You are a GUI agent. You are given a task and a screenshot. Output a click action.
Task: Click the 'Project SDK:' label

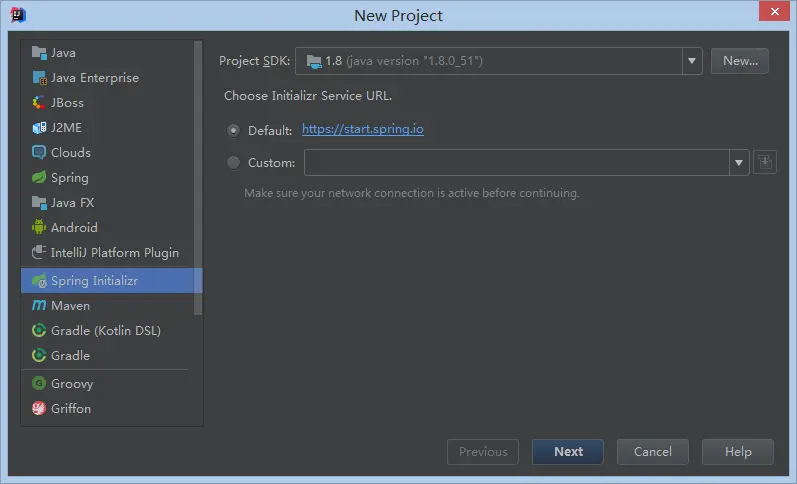click(254, 61)
